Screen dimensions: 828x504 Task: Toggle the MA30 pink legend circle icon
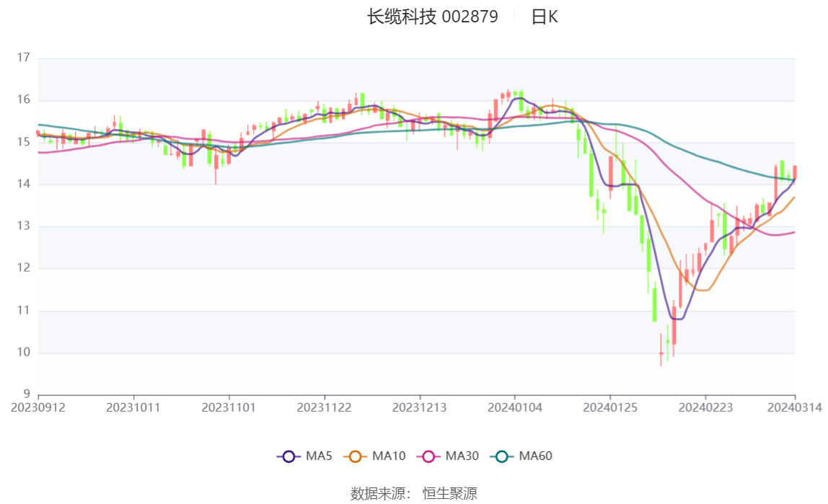coord(428,456)
